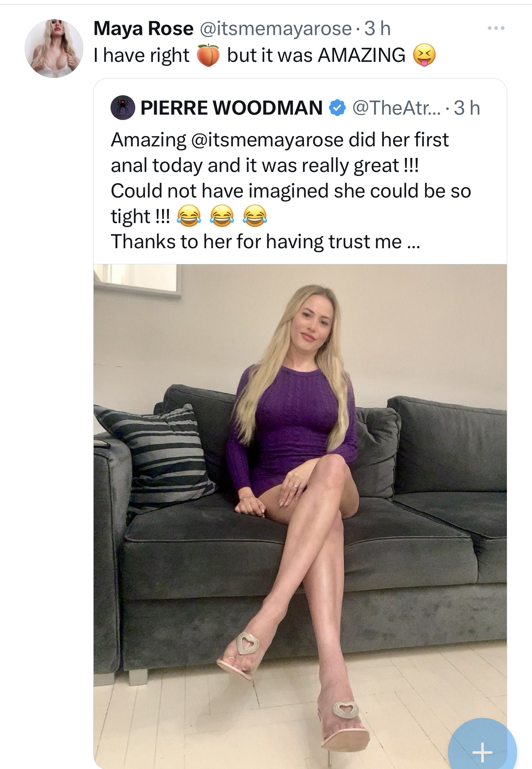Click Maya's 'but it was AMAZING' text

pos(316,55)
